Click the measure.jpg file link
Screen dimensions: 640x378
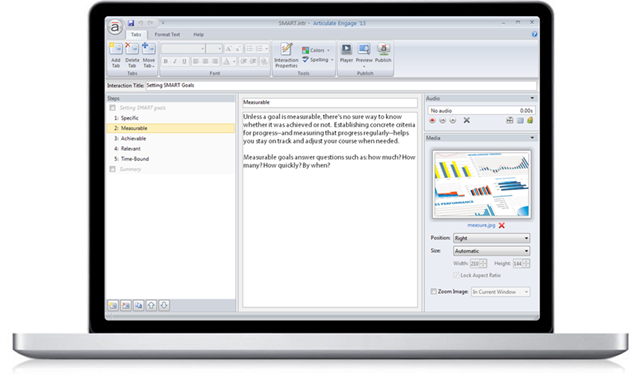coord(481,225)
